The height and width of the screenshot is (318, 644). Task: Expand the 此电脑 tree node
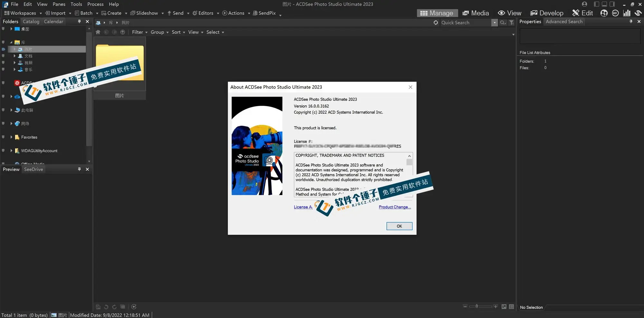coord(11,110)
